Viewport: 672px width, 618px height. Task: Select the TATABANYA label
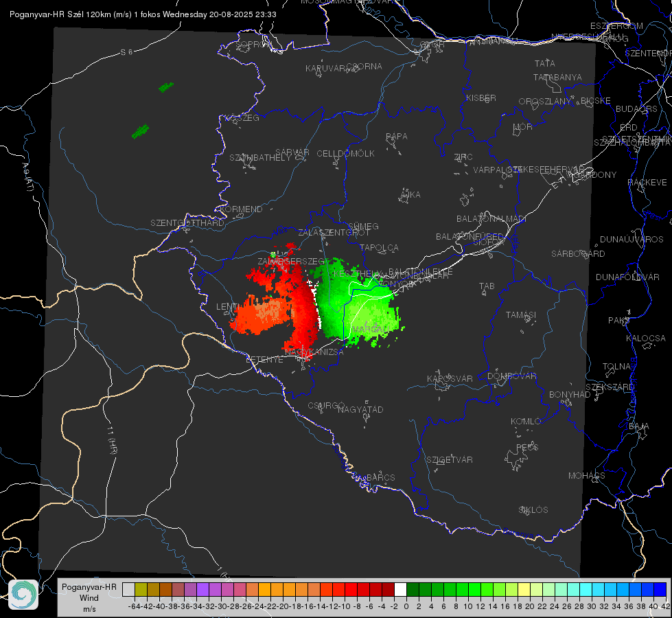[557, 77]
